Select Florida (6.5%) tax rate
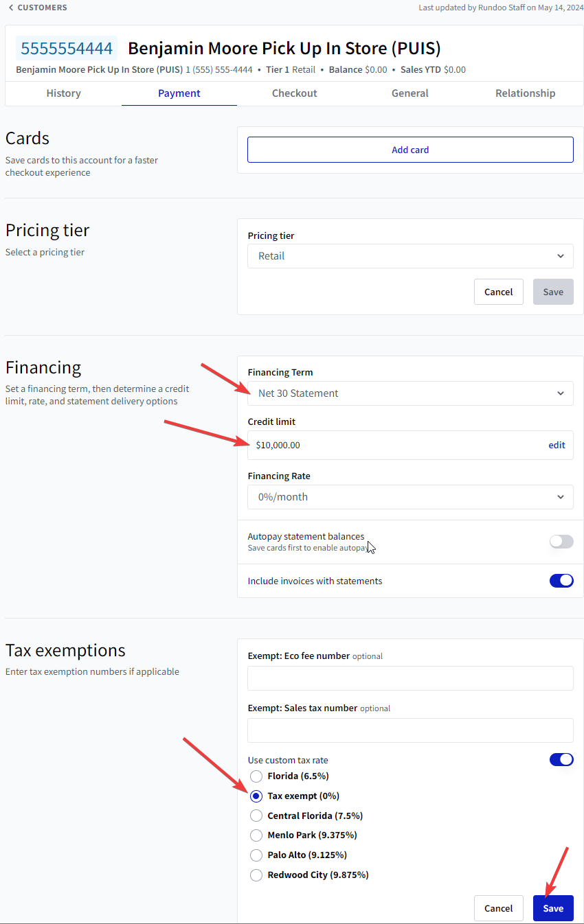The height and width of the screenshot is (924, 584). [x=256, y=776]
